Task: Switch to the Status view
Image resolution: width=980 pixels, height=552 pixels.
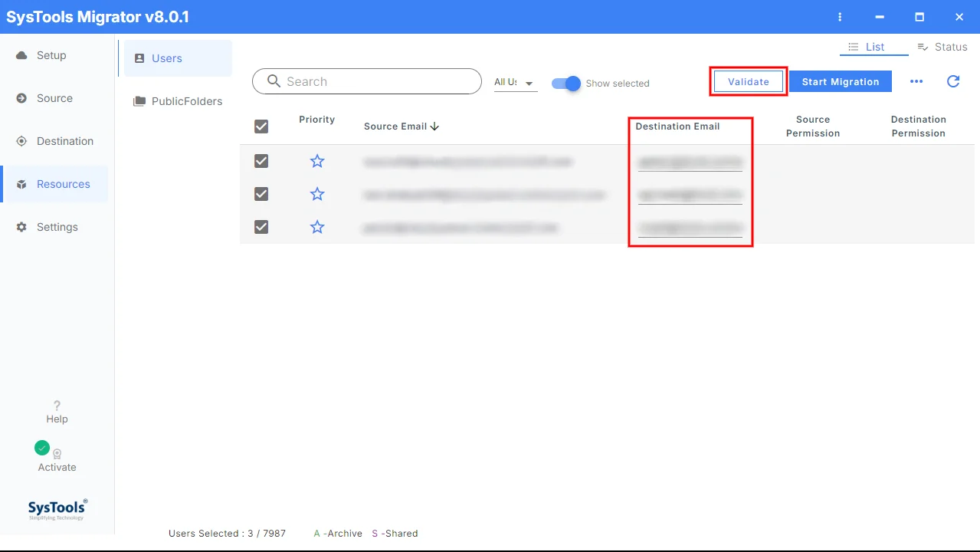Action: pos(942,47)
